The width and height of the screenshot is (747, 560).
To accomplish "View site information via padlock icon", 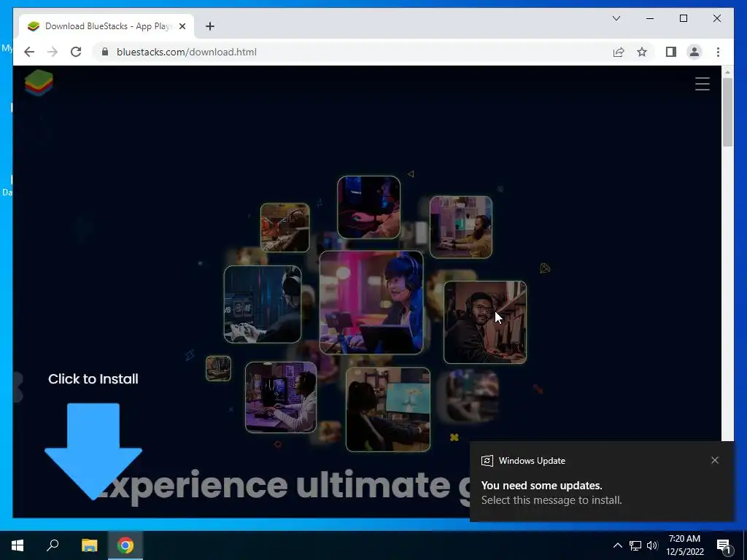I will [x=105, y=52].
